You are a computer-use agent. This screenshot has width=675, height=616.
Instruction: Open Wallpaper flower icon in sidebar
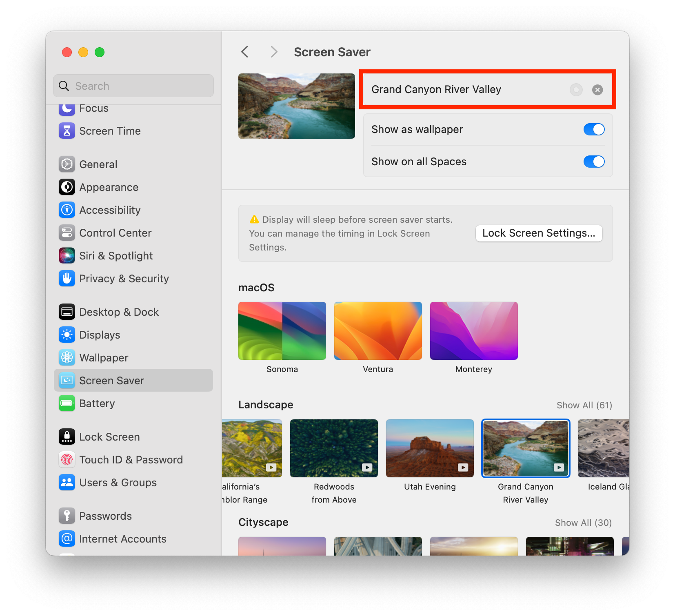coord(67,358)
